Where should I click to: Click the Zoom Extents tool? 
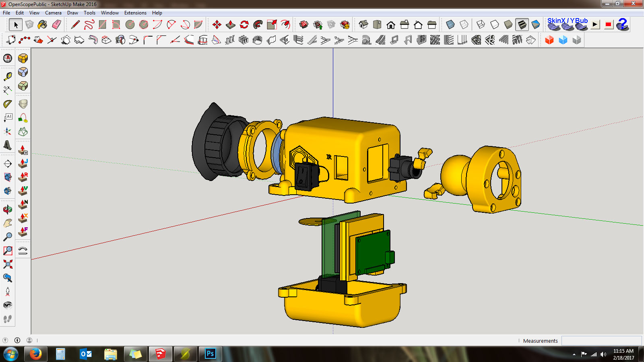pyautogui.click(x=8, y=264)
